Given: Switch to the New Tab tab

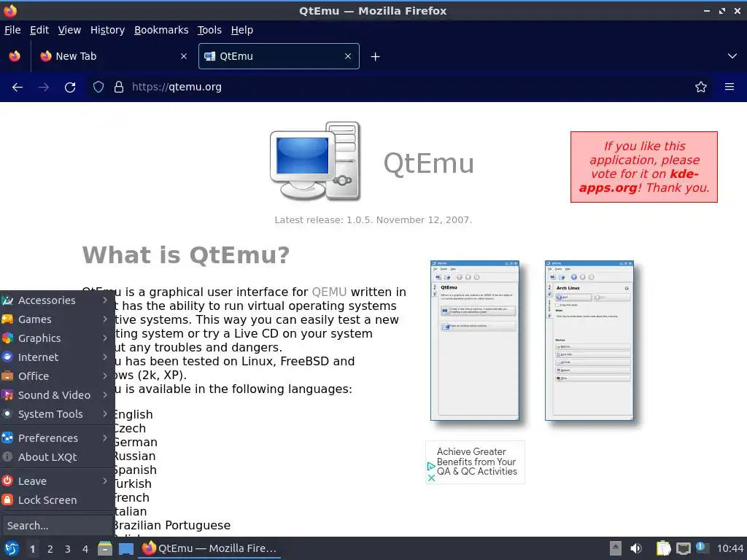Looking at the screenshot, I should (x=113, y=56).
